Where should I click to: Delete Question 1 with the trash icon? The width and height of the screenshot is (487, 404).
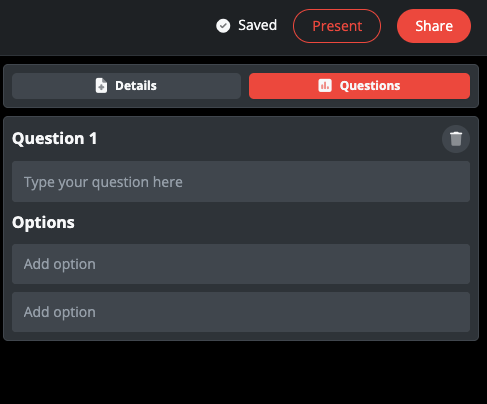[456, 139]
